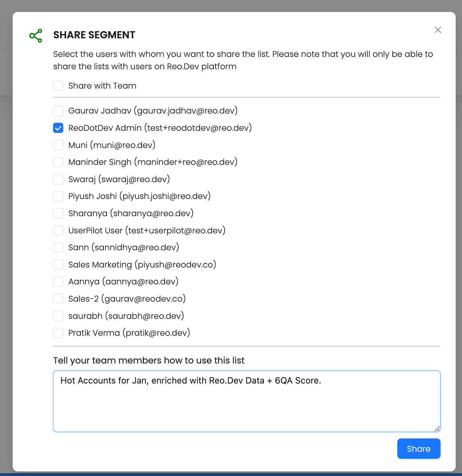
Task: Click the green share segment icon
Action: [x=36, y=36]
